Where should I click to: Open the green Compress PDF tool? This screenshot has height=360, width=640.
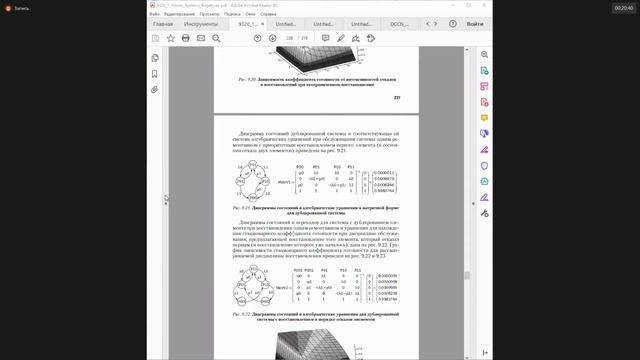[484, 182]
